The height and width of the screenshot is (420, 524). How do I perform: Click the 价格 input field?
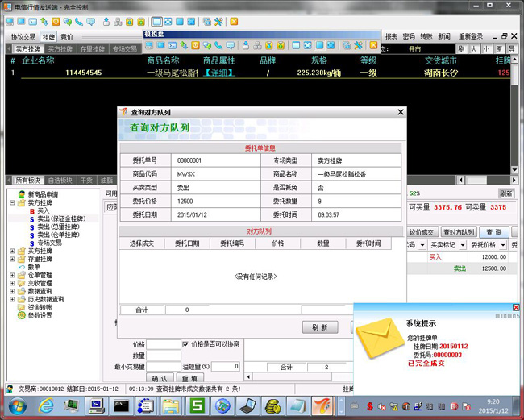(x=164, y=344)
